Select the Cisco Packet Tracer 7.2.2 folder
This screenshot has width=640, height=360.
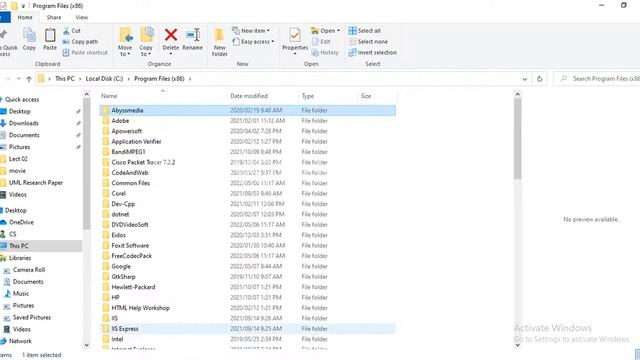click(x=248, y=162)
